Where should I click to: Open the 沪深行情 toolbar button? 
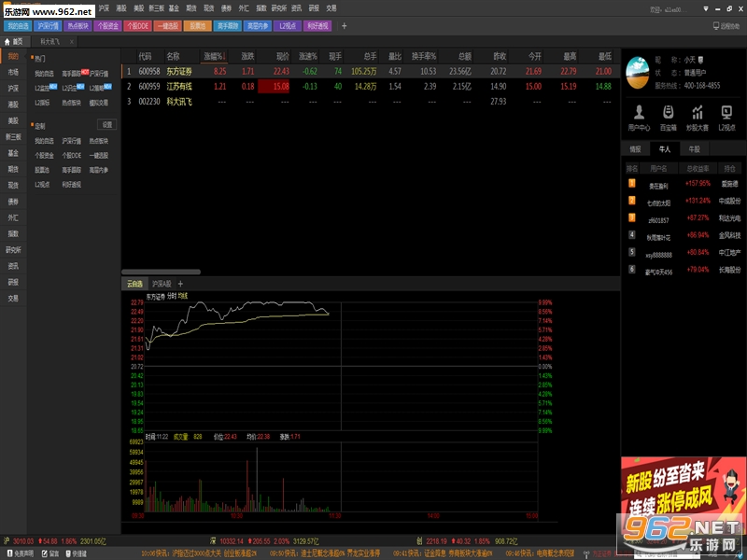48,26
